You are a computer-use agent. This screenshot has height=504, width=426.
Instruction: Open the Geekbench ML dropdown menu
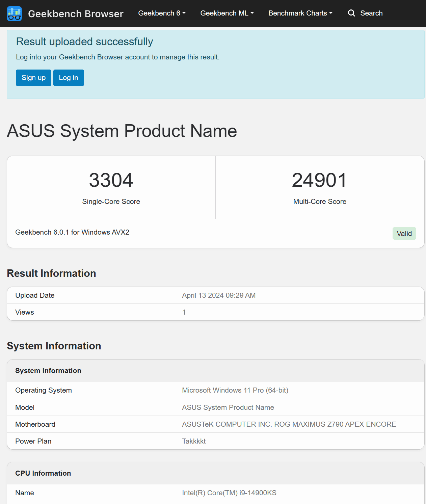point(227,13)
